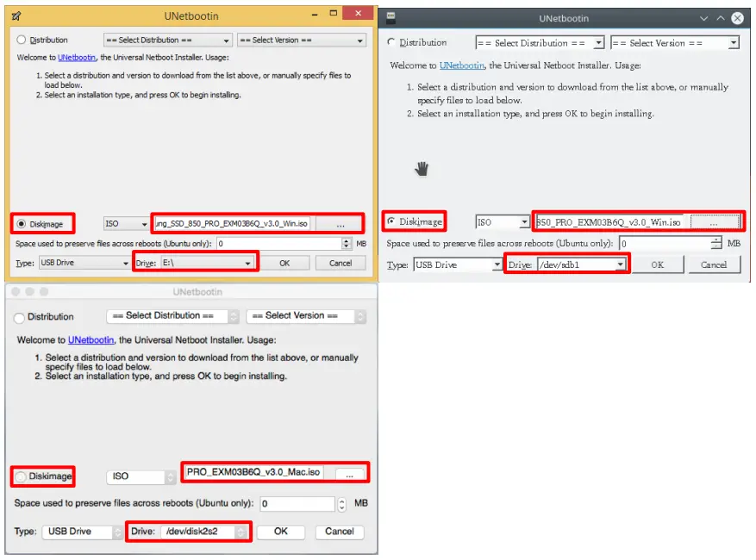Screen dimensions: 756x560
Task: Click persistence space value field in Mac window
Action: [x=298, y=504]
